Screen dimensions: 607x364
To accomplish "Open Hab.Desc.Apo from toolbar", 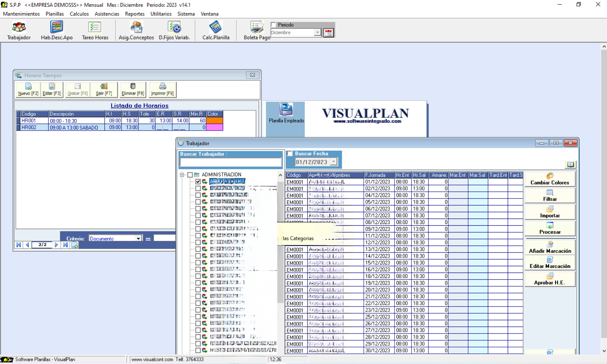I will pyautogui.click(x=57, y=31).
